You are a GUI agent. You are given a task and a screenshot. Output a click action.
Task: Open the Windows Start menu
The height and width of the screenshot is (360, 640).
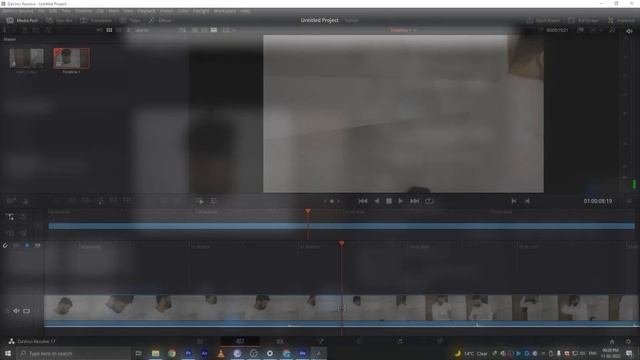pyautogui.click(x=8, y=353)
